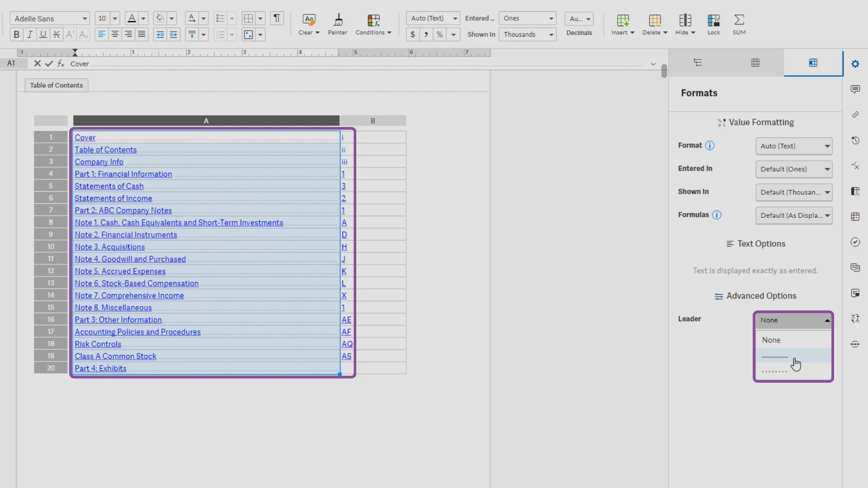Open the Shown In Thousands dropdown

click(x=528, y=34)
